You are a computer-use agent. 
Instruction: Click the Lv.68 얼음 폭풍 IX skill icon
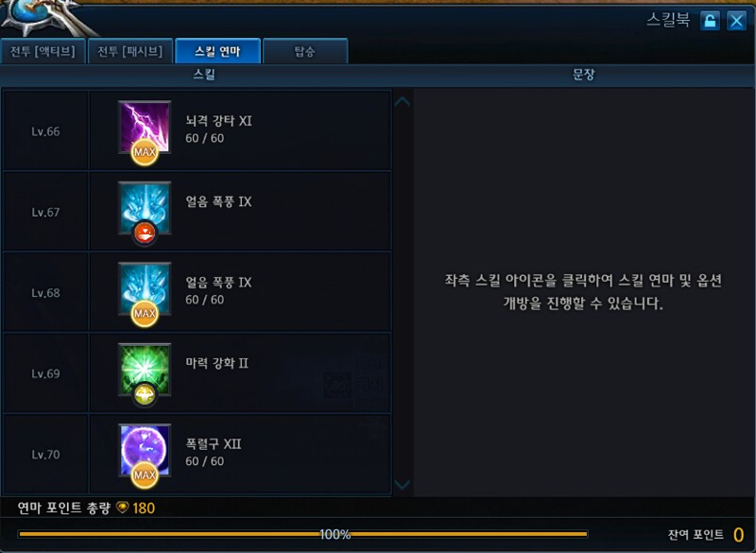click(145, 288)
